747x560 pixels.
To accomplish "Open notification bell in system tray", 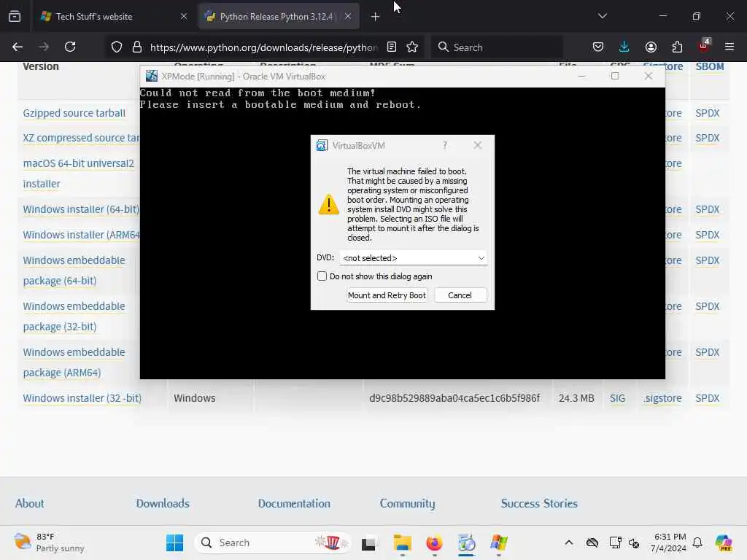I will pyautogui.click(x=697, y=542).
